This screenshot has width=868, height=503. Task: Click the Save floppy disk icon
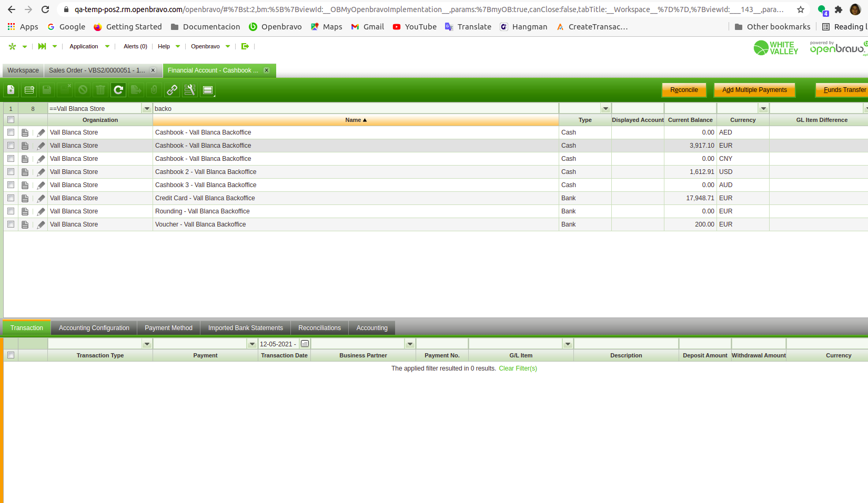point(47,90)
